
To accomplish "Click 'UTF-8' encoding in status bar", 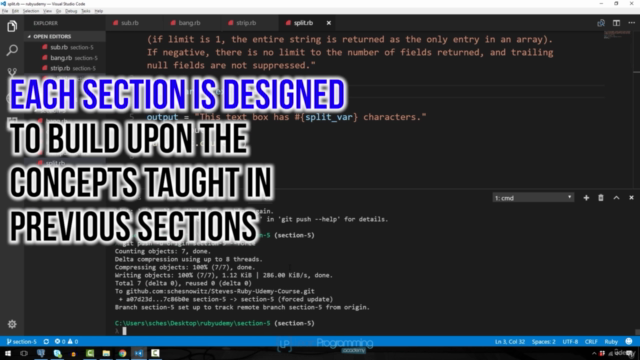I will pyautogui.click(x=570, y=342).
